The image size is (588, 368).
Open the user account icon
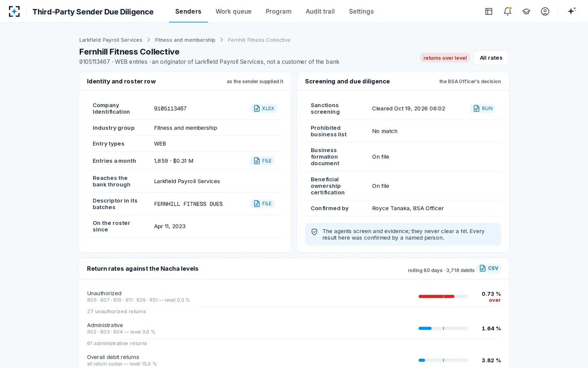(x=545, y=11)
